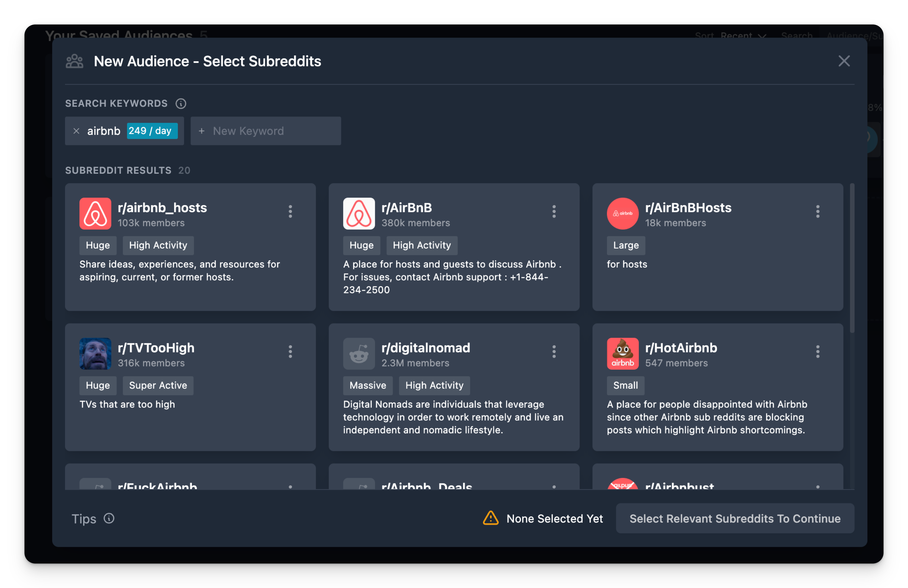Select the r/airbnb_hosts subreddit card

click(x=190, y=247)
